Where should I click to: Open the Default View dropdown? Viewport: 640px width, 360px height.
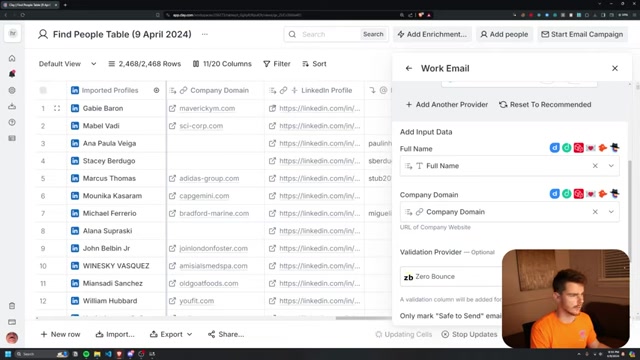(x=67, y=64)
